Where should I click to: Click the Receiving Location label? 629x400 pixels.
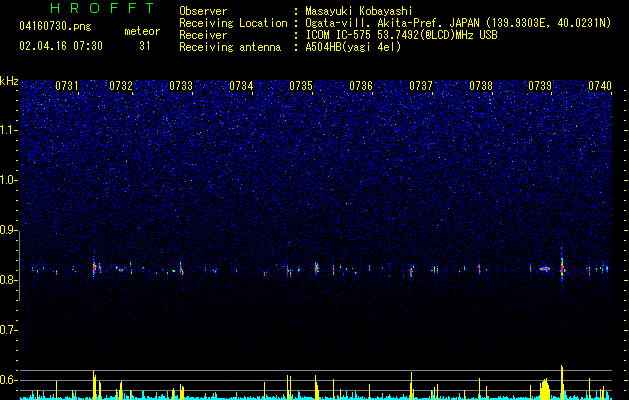coord(233,23)
